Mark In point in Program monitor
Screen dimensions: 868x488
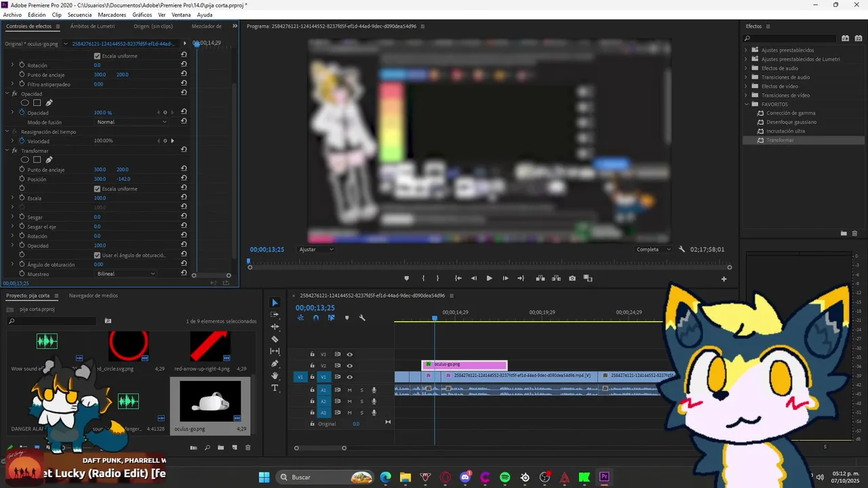click(x=423, y=279)
